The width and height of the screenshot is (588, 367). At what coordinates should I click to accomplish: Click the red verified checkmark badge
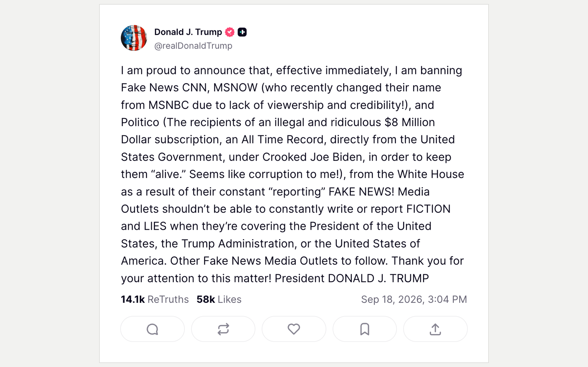229,32
